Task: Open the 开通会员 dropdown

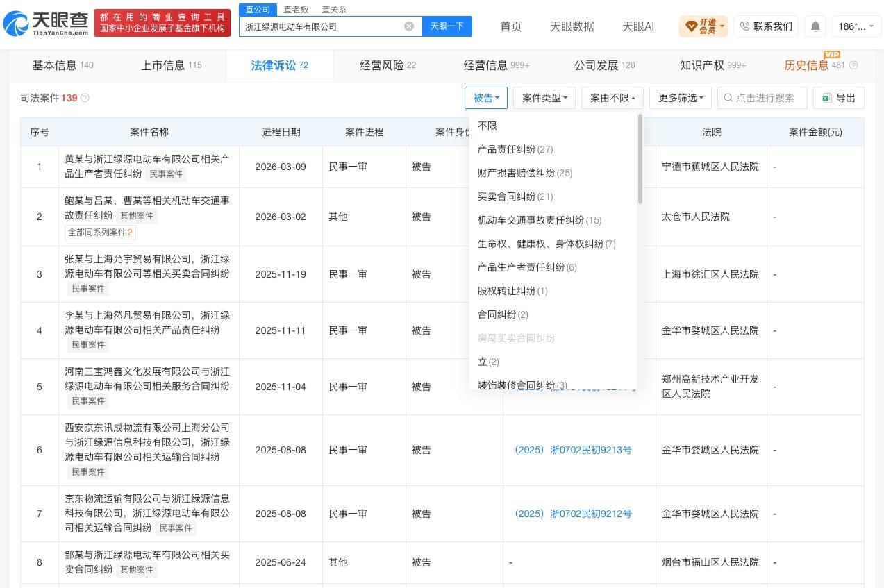Action: 703,26
